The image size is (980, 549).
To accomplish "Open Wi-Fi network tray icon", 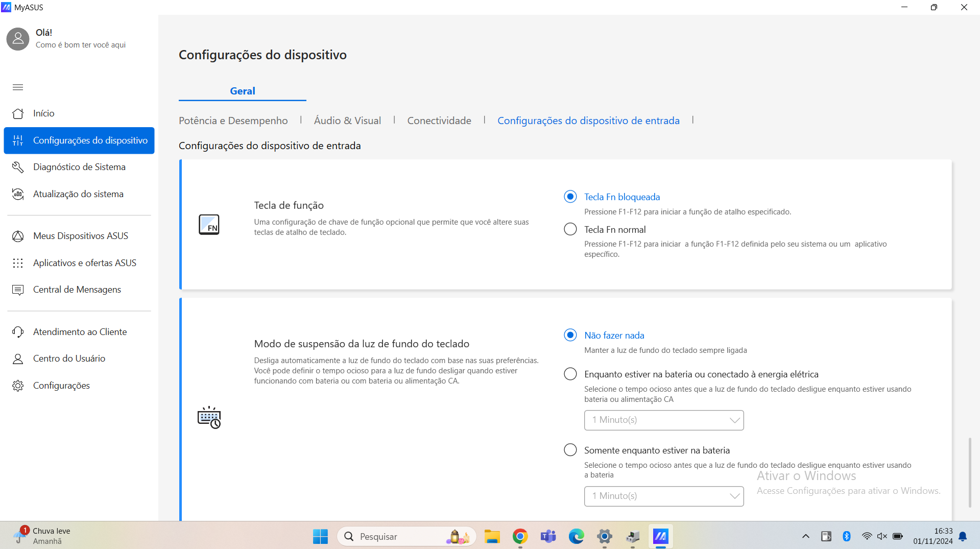I will (x=867, y=536).
